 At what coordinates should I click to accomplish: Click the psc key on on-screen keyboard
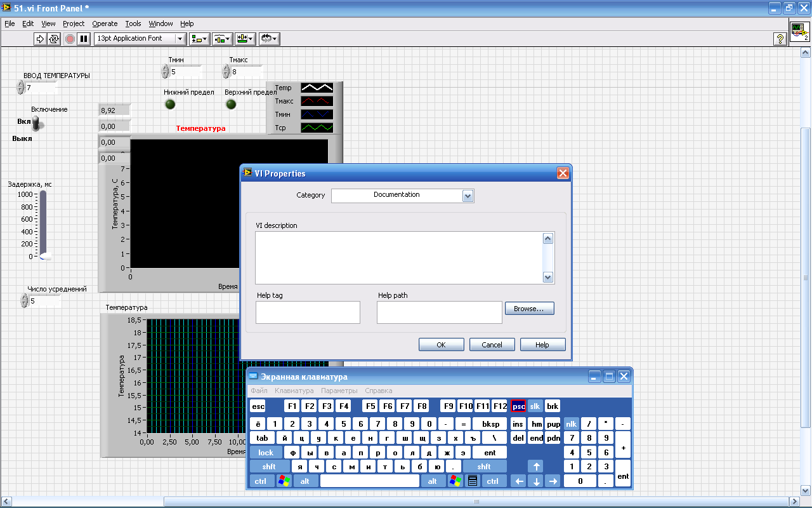point(518,406)
